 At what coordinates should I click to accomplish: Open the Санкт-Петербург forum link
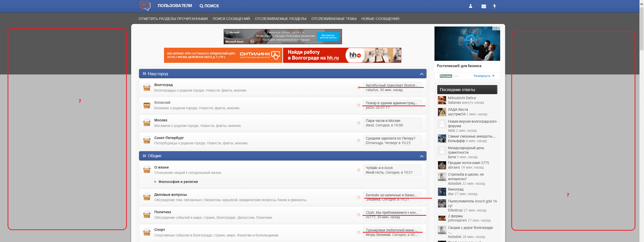[x=169, y=138]
